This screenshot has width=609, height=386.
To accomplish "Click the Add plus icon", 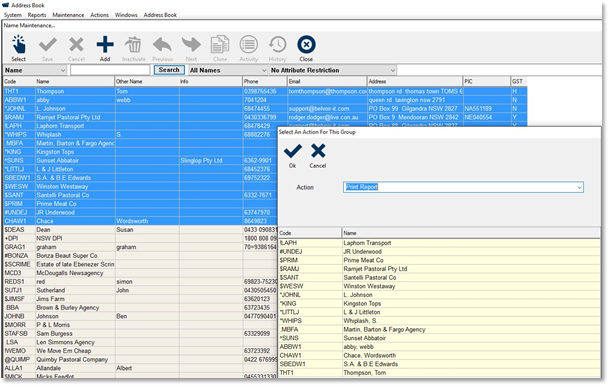I will tap(105, 45).
